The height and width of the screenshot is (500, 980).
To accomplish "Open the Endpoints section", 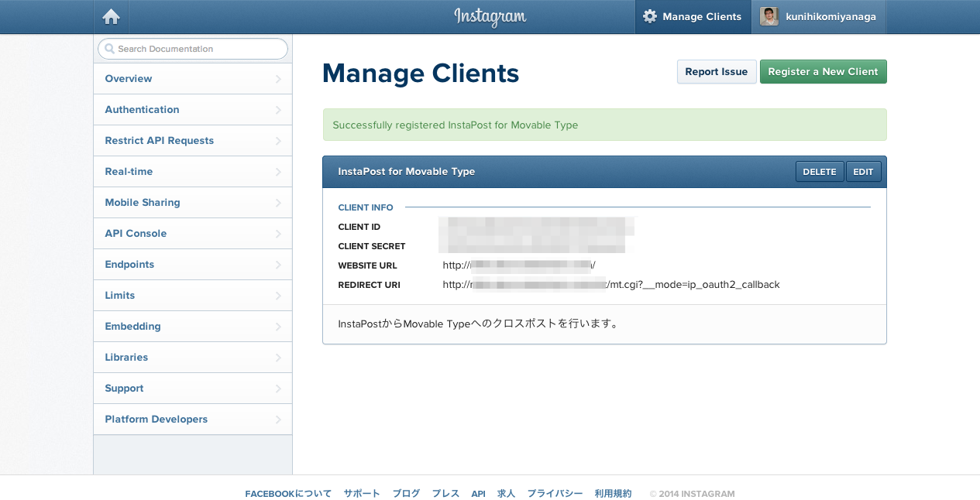I will coord(192,265).
